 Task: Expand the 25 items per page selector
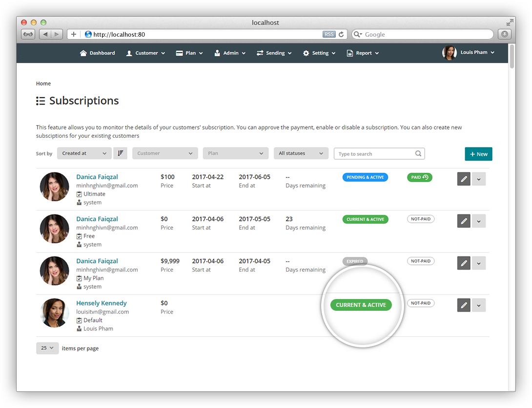point(47,348)
